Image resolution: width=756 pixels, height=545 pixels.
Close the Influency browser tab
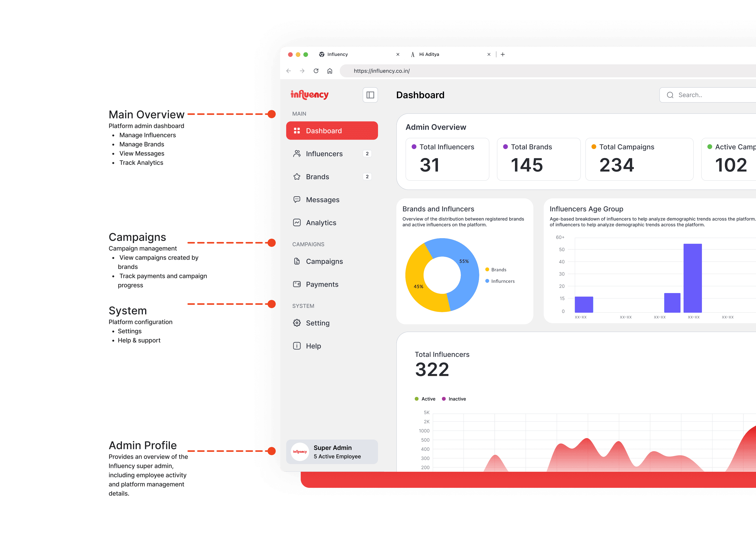click(398, 54)
